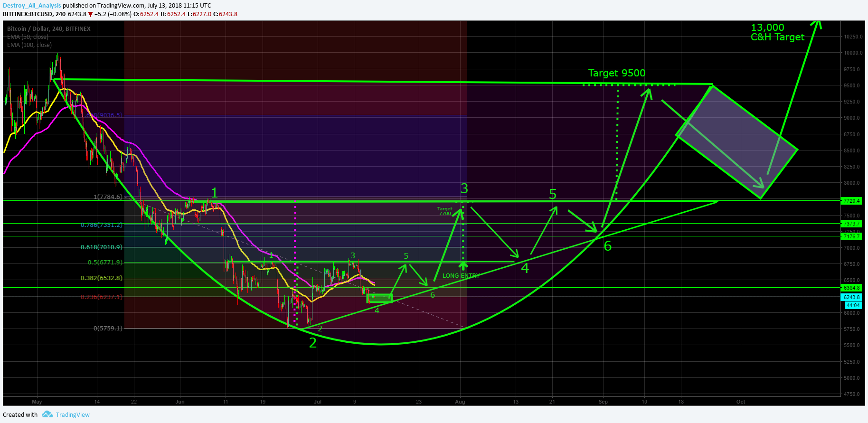Click the 7176.7 green price label
Image resolution: width=868 pixels, height=423 pixels.
(x=850, y=236)
